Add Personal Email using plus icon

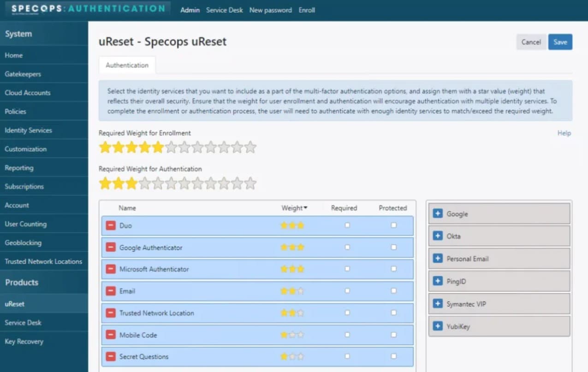tap(438, 259)
